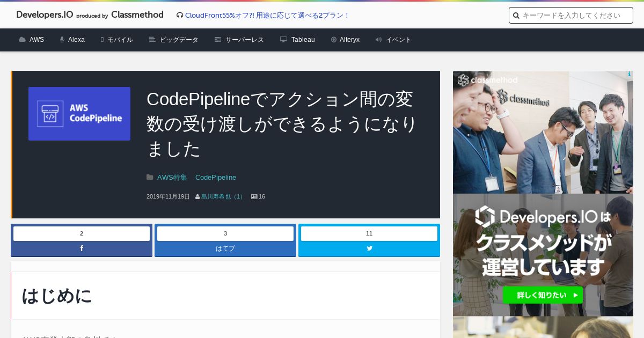Click the speaker icon beside イベント
The image size is (644, 338).
(x=378, y=40)
